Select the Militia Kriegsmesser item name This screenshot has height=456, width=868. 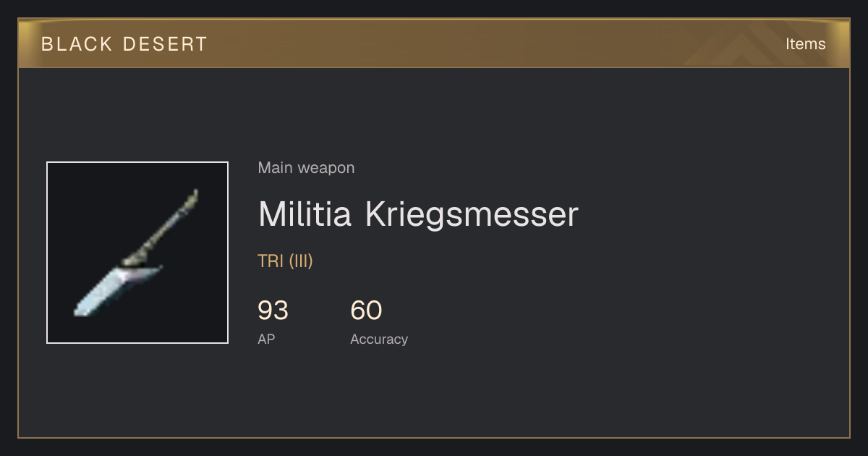[418, 214]
